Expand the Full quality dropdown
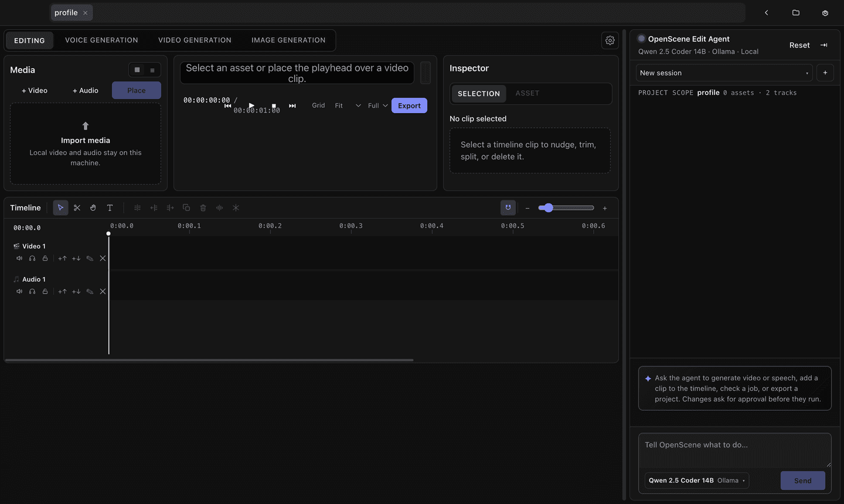The image size is (844, 504). 378,105
